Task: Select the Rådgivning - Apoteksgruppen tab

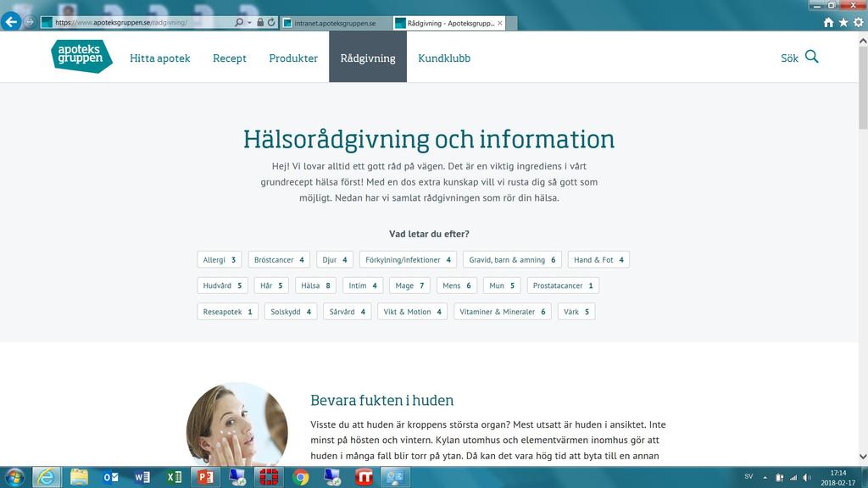Action: (x=448, y=23)
